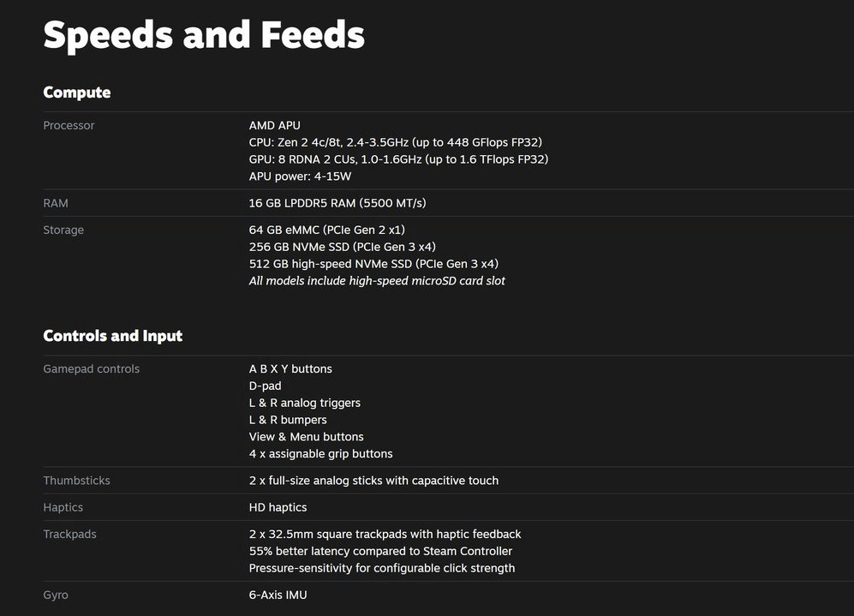The height and width of the screenshot is (616, 854).
Task: Select the Gamepad controls row label
Action: [x=91, y=368]
